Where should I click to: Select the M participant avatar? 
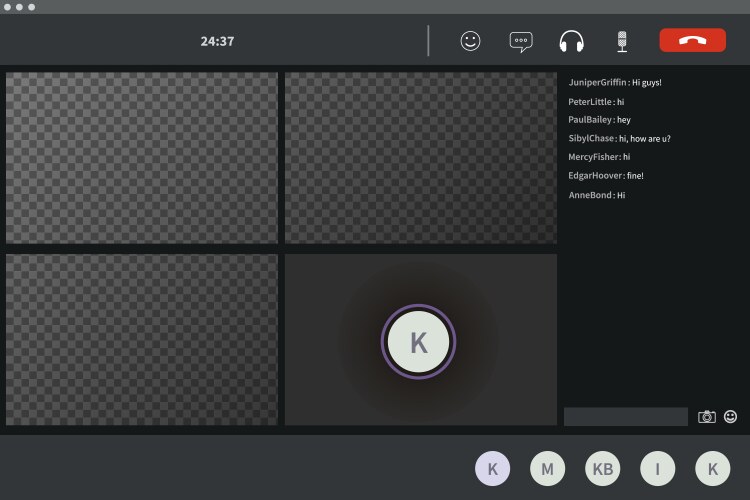point(547,468)
